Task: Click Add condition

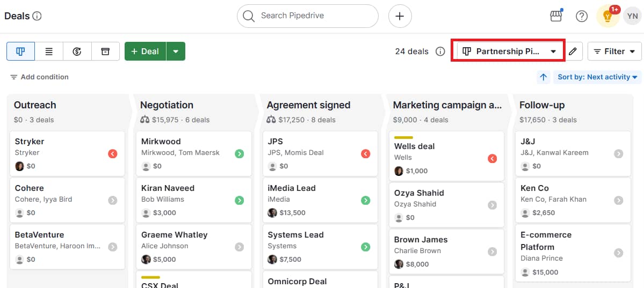Action: coord(39,77)
